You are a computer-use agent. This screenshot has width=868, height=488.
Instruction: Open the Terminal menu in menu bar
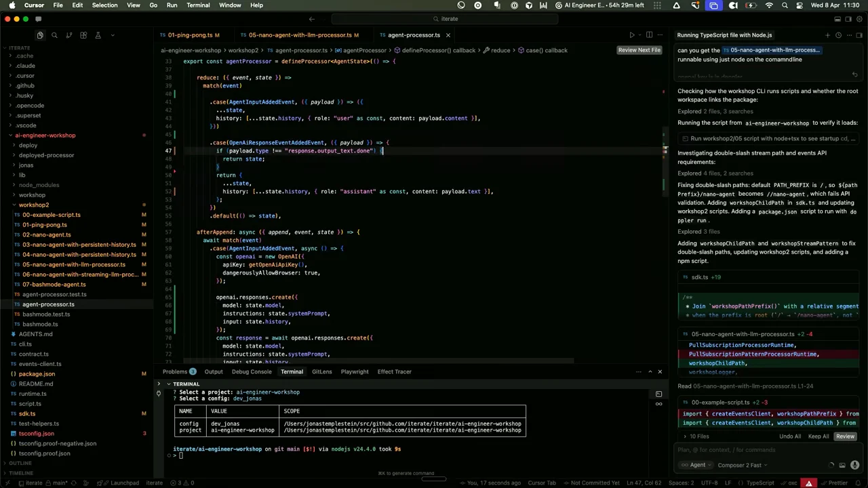[x=198, y=5]
